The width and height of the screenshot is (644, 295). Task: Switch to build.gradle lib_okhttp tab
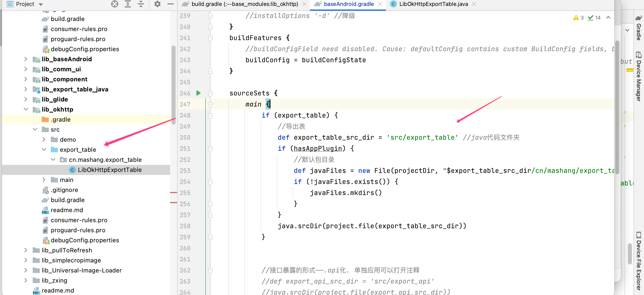pos(245,4)
